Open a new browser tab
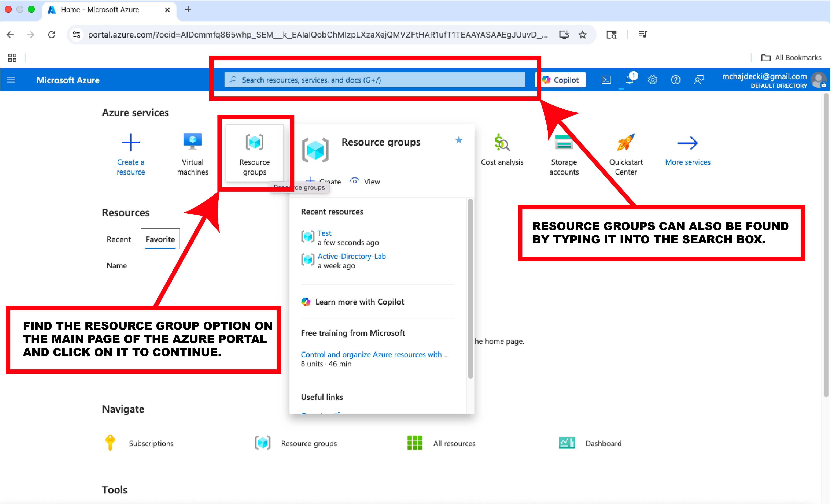The width and height of the screenshot is (831, 504). (x=188, y=9)
